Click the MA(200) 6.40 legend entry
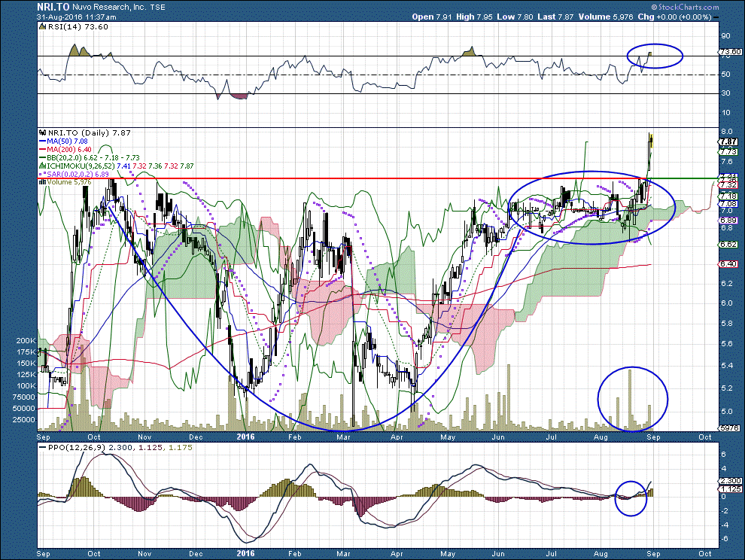This screenshot has height=560, width=745. (x=65, y=149)
